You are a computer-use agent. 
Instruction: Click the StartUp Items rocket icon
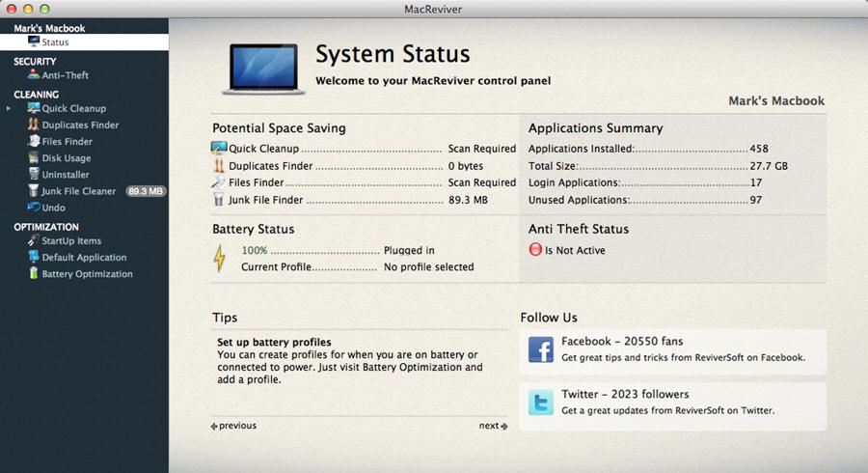pyautogui.click(x=34, y=240)
